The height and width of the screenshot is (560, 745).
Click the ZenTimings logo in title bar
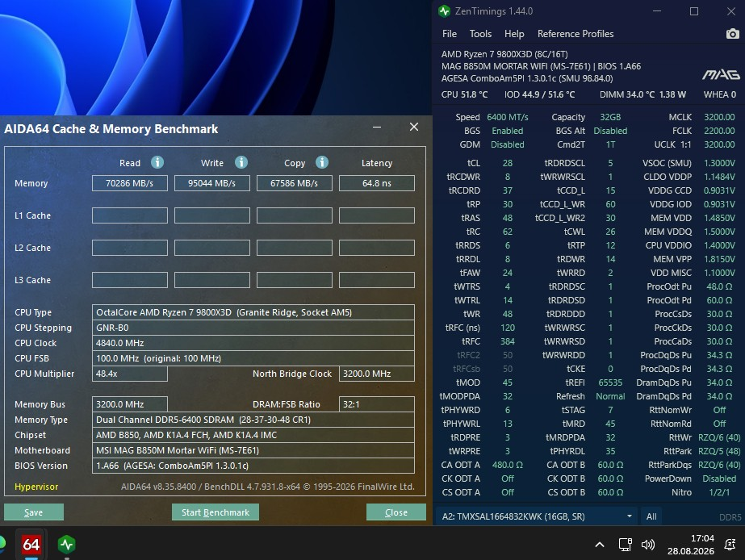(444, 11)
